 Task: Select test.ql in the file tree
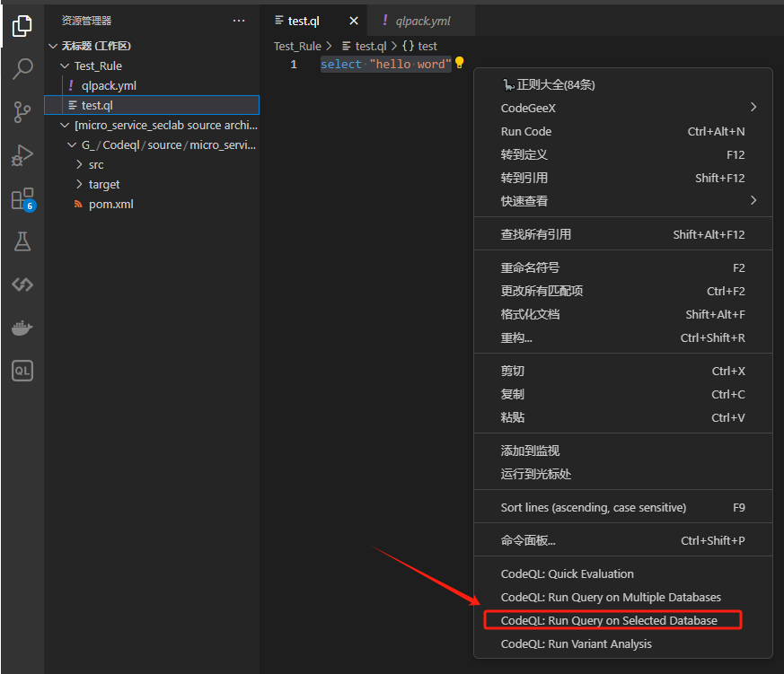tap(152, 105)
